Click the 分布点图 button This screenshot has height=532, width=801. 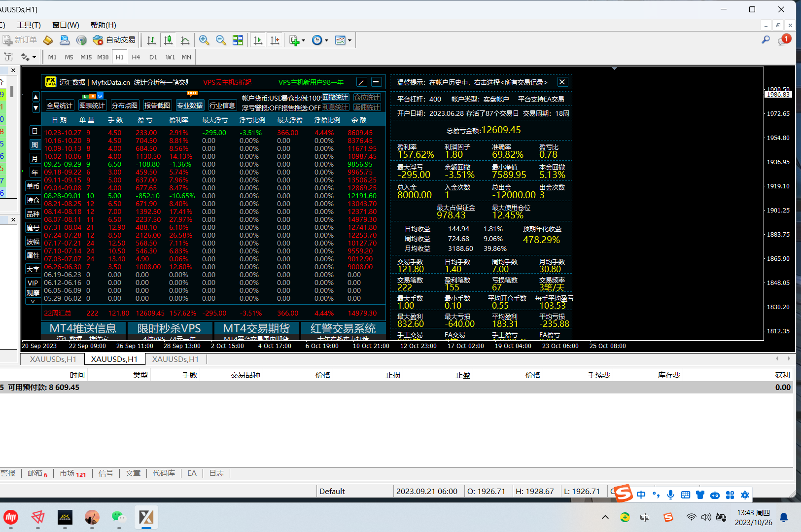coord(125,106)
